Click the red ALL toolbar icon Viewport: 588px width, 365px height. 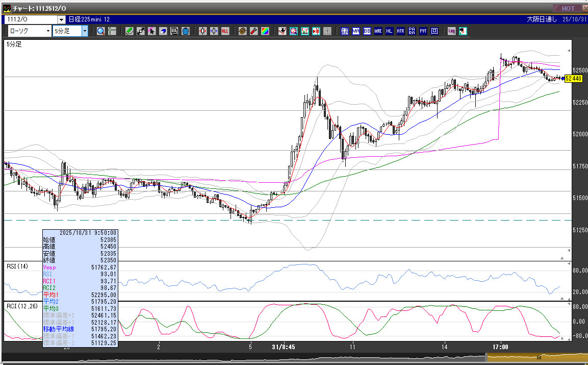(x=225, y=31)
